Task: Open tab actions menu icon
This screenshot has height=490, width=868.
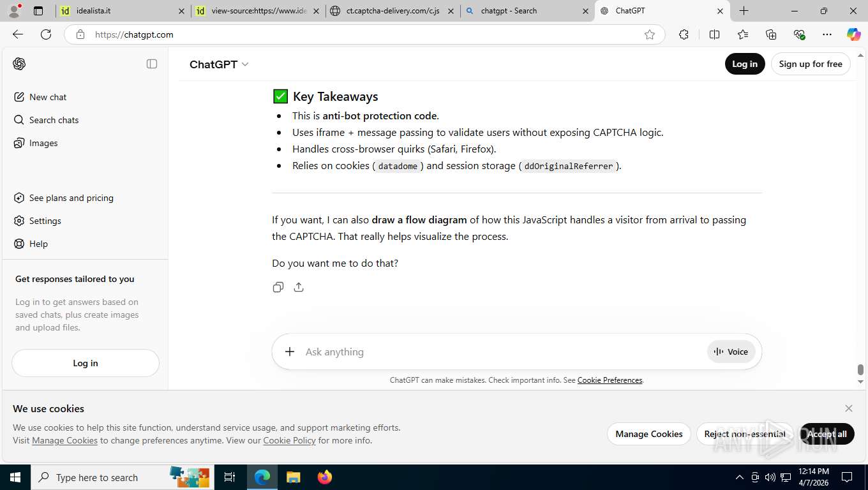Action: point(38,11)
